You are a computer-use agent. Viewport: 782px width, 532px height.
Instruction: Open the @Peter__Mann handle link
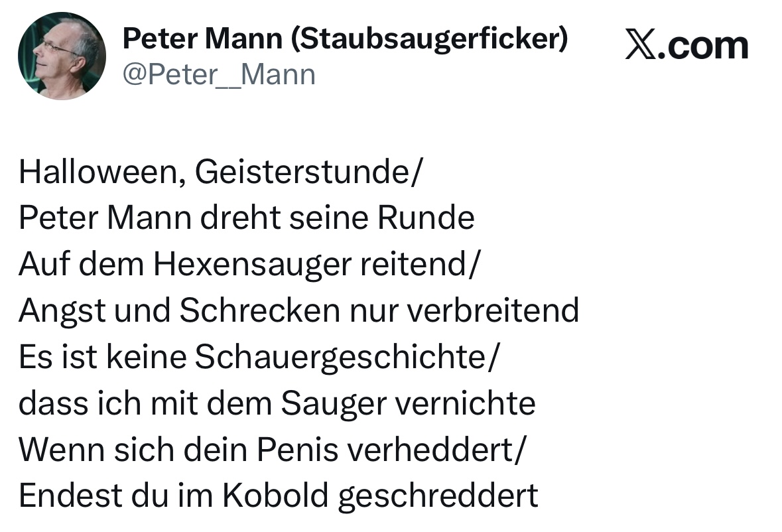[219, 74]
